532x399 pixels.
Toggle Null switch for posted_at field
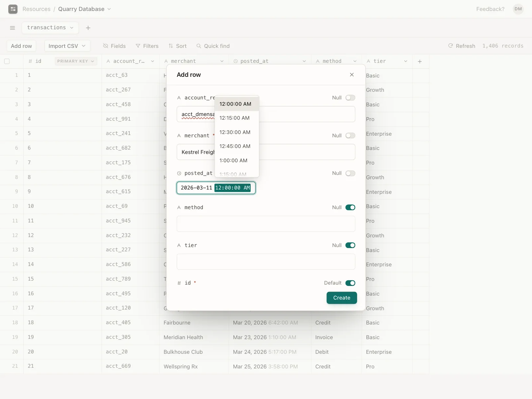(350, 173)
